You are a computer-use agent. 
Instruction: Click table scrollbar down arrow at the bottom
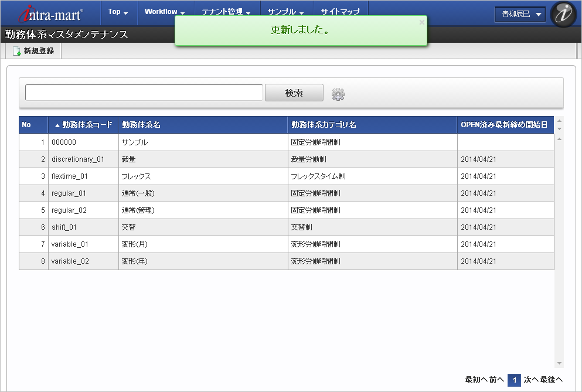coord(559,363)
